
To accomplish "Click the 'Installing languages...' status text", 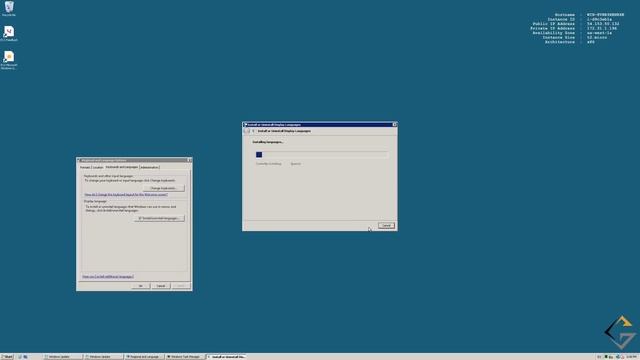I will click(x=268, y=142).
